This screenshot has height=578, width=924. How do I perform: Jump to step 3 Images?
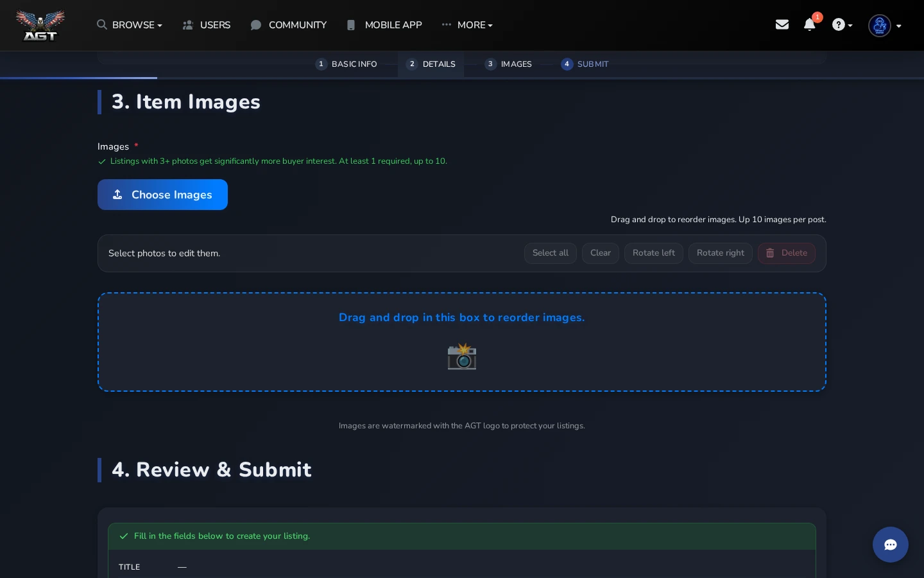[509, 64]
